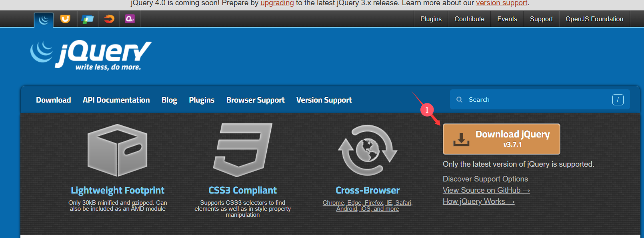The height and width of the screenshot is (238, 644).
Task: Open Contribute in the top bar
Action: [469, 19]
